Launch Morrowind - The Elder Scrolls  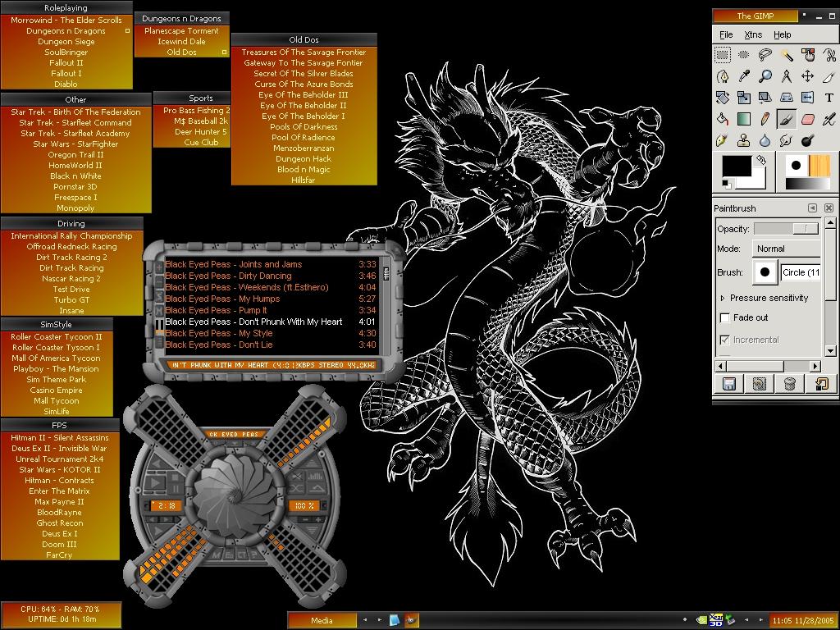66,20
